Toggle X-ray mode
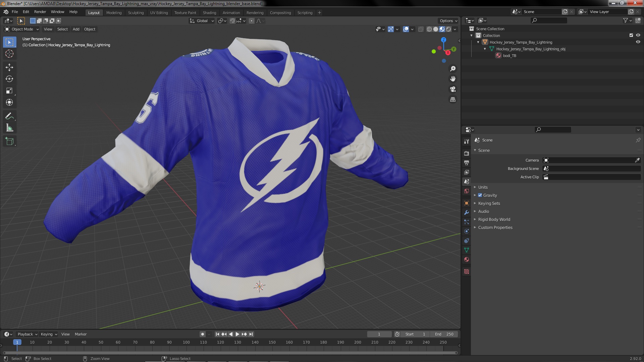The image size is (644, 362). pyautogui.click(x=421, y=29)
